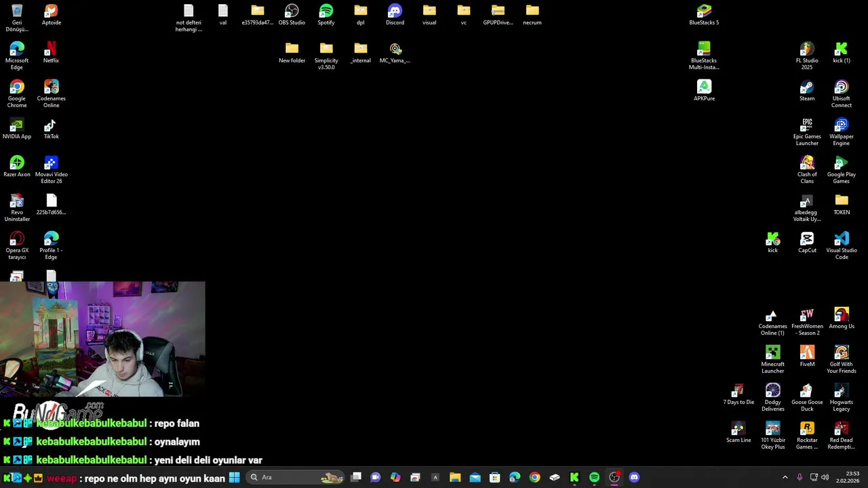Open Golf With Your Friends icon
Image resolution: width=868 pixels, height=488 pixels.
842,360
